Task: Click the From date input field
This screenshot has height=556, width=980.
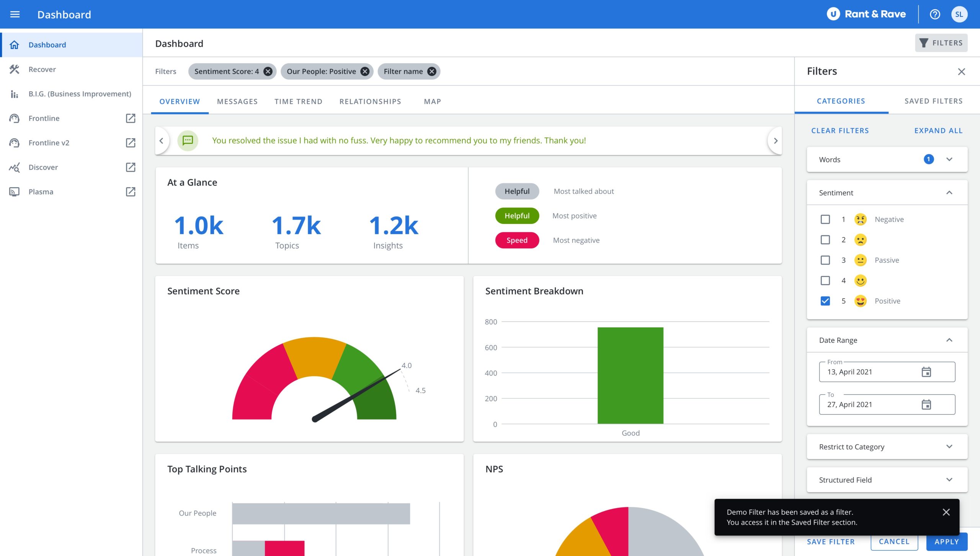Action: pyautogui.click(x=887, y=372)
